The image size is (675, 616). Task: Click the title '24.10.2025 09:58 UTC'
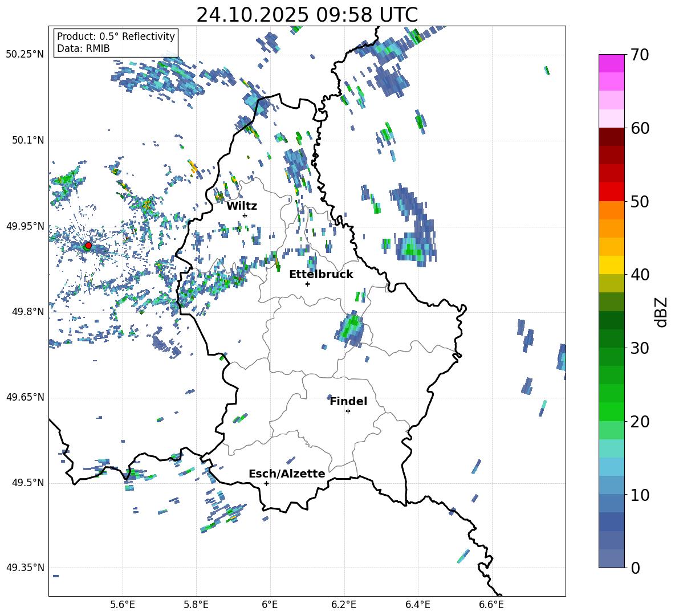coord(307,15)
